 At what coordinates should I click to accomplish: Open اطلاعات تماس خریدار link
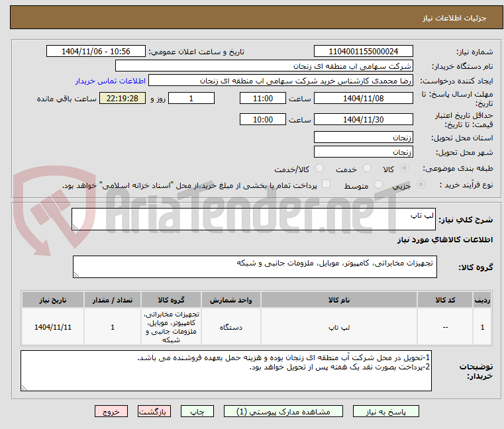click(110, 81)
